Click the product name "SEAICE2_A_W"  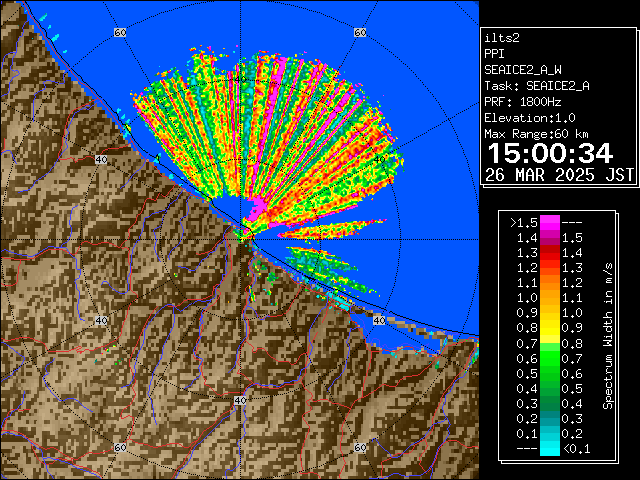point(522,70)
